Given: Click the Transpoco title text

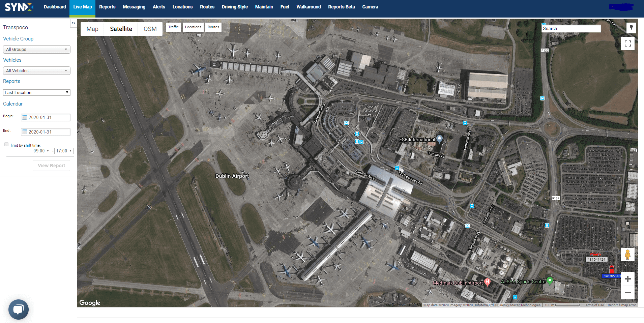Looking at the screenshot, I should coord(16,27).
